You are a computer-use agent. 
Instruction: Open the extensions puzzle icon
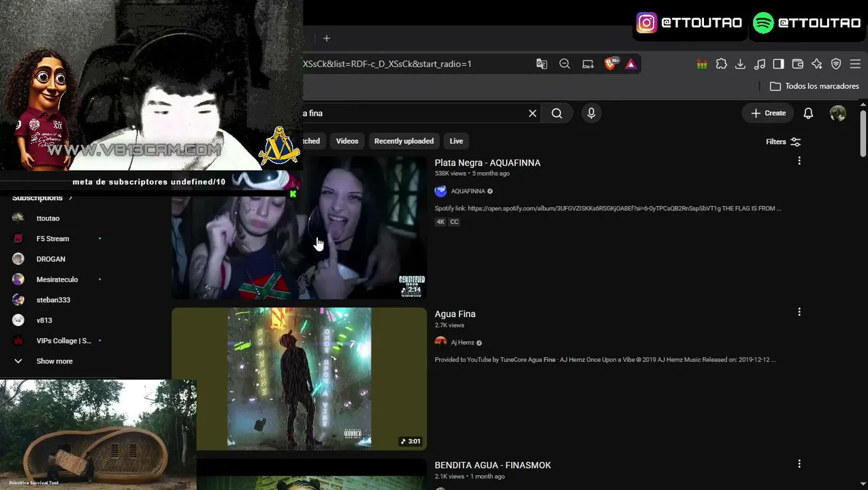click(x=722, y=64)
